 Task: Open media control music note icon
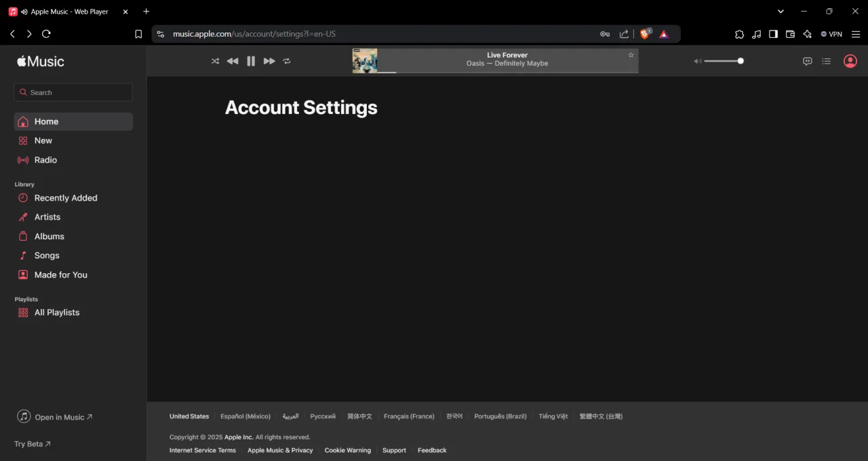coord(757,34)
